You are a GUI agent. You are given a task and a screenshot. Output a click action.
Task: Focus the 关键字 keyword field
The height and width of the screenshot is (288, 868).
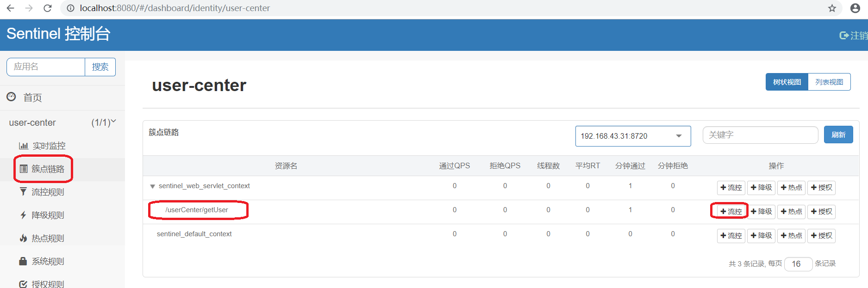(x=760, y=135)
